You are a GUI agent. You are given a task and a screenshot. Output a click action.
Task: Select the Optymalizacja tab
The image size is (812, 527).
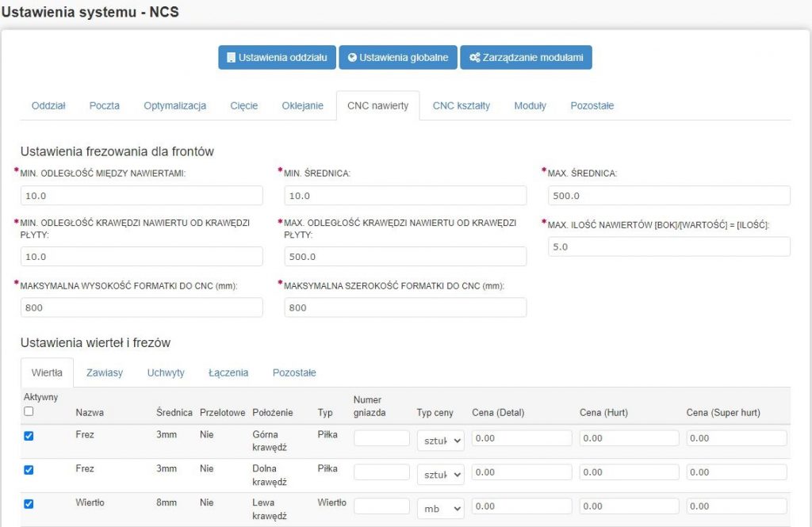point(174,105)
